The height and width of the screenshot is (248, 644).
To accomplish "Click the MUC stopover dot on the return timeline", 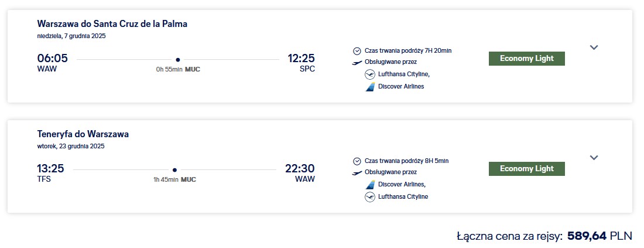I will [x=174, y=170].
